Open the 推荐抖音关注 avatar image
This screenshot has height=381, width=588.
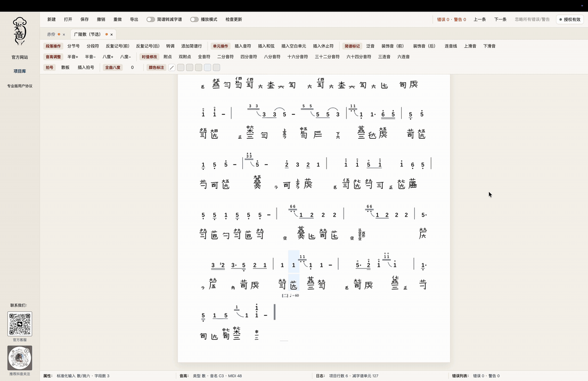pos(20,358)
